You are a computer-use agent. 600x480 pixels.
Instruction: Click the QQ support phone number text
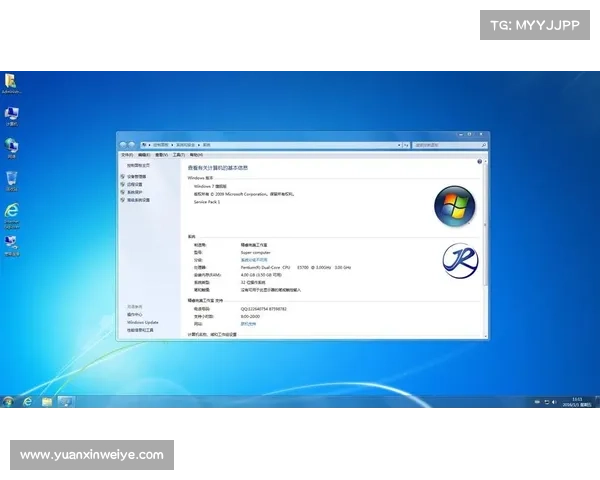coord(263,309)
